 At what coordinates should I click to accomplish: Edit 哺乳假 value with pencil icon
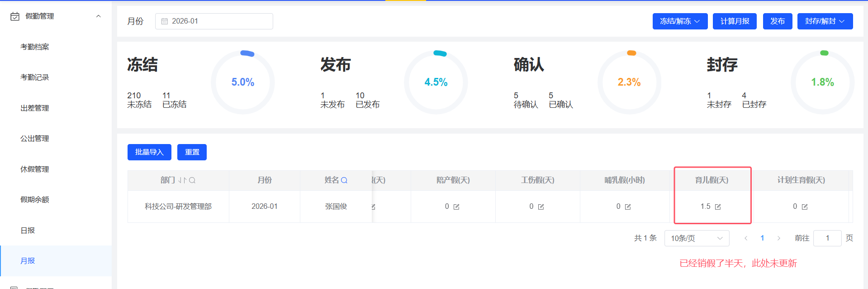(x=628, y=207)
